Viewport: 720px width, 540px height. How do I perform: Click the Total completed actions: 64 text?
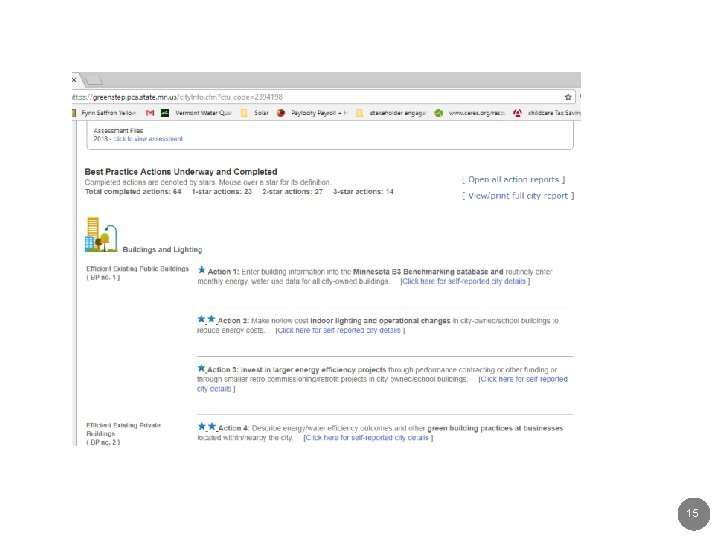point(133,191)
